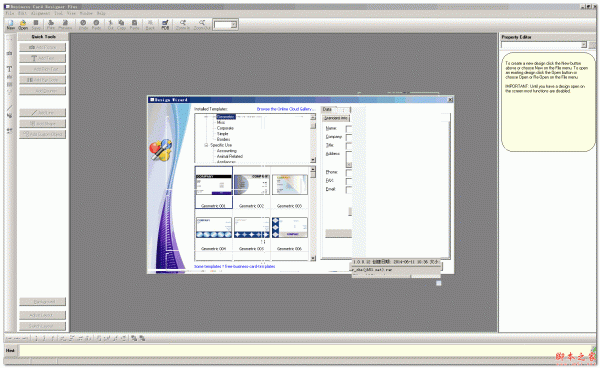
Task: Open the File menu
Action: pyautogui.click(x=10, y=13)
